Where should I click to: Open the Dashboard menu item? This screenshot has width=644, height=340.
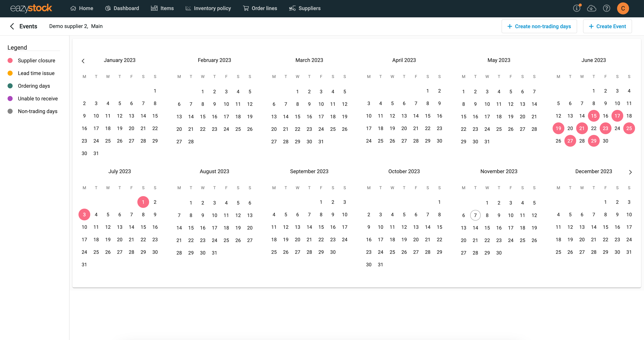(122, 8)
